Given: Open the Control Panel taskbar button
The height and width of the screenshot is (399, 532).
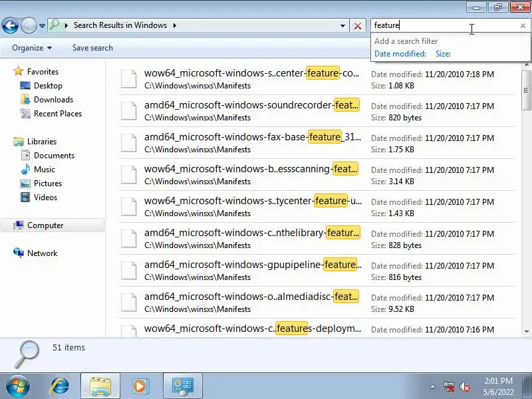Looking at the screenshot, I should (x=182, y=386).
